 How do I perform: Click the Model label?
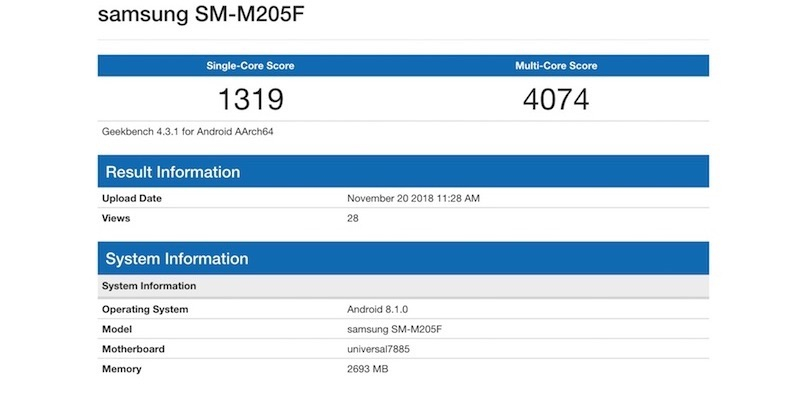pos(117,330)
